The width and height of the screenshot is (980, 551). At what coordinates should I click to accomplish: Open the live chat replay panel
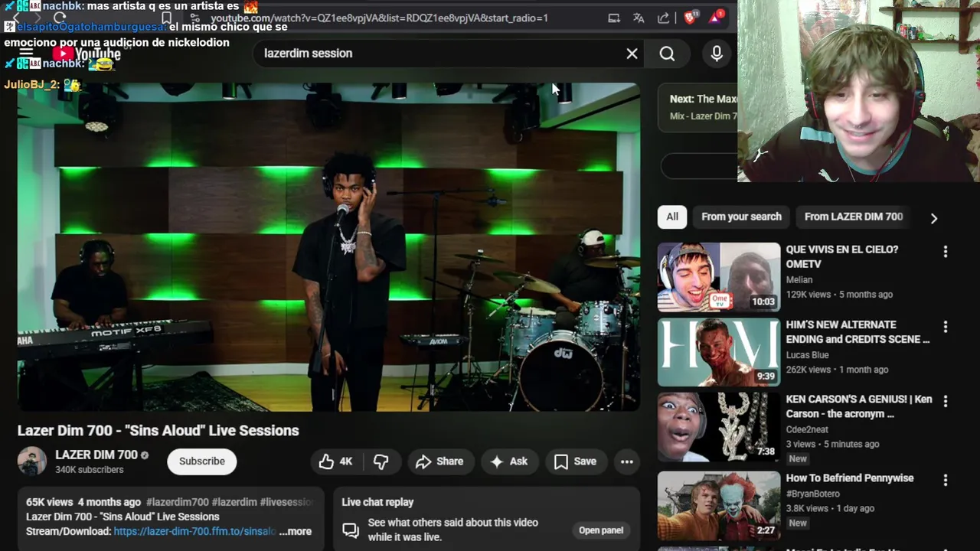click(601, 530)
